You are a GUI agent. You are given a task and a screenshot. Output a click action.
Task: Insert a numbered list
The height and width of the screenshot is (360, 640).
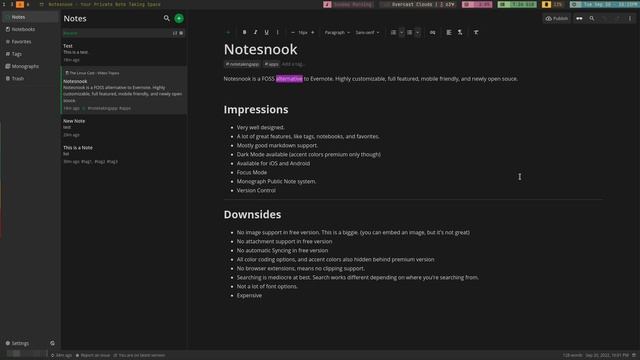click(393, 32)
